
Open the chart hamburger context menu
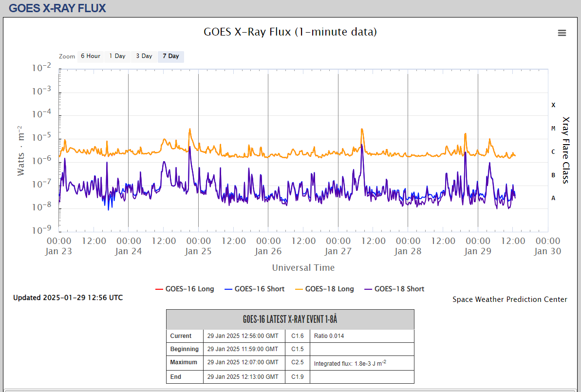562,33
